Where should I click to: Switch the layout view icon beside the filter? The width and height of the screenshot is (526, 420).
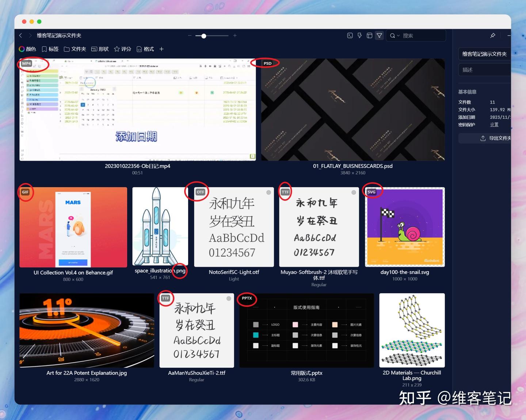(x=369, y=35)
